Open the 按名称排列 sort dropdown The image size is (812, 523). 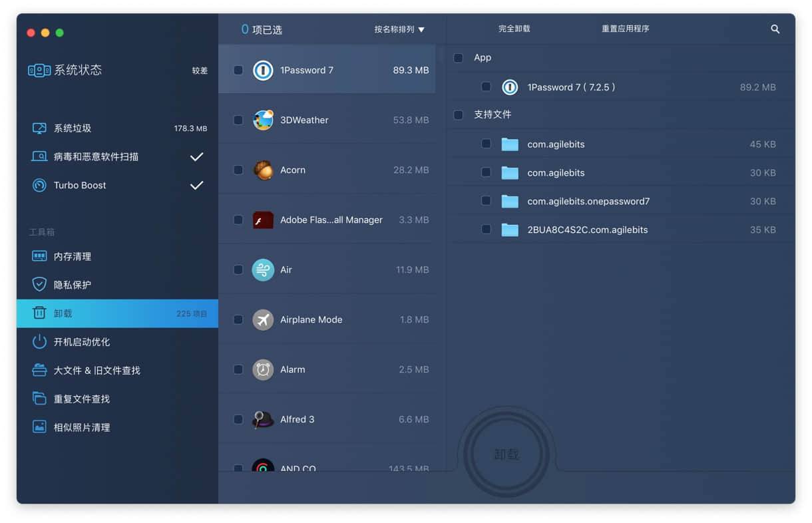click(399, 29)
